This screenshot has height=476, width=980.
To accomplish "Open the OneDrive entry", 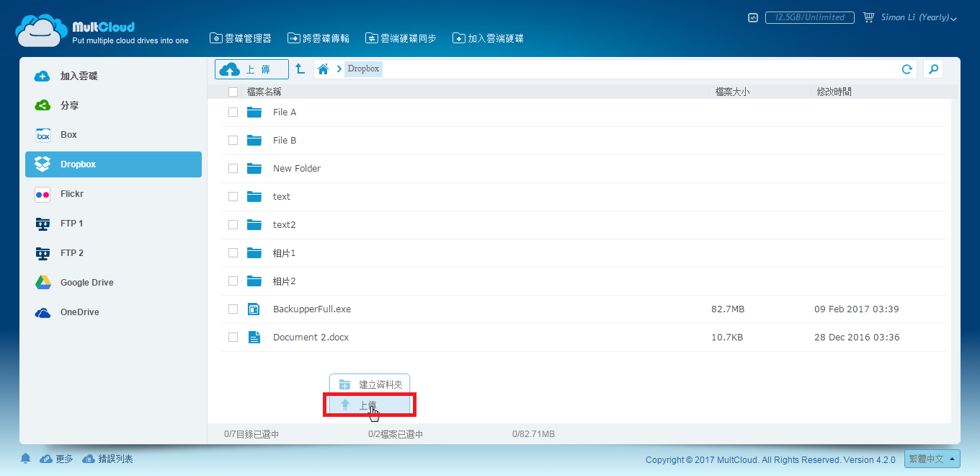I will (x=113, y=312).
